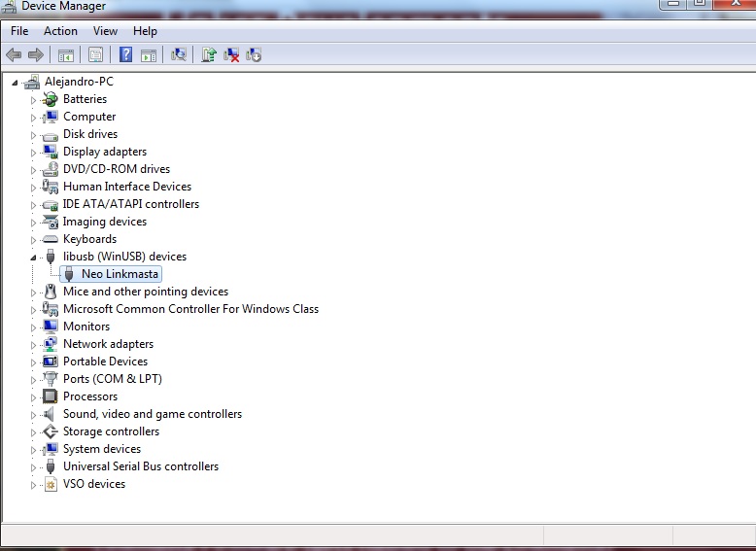Open Properties via the toolbar icon
The image size is (756, 551).
(95, 55)
